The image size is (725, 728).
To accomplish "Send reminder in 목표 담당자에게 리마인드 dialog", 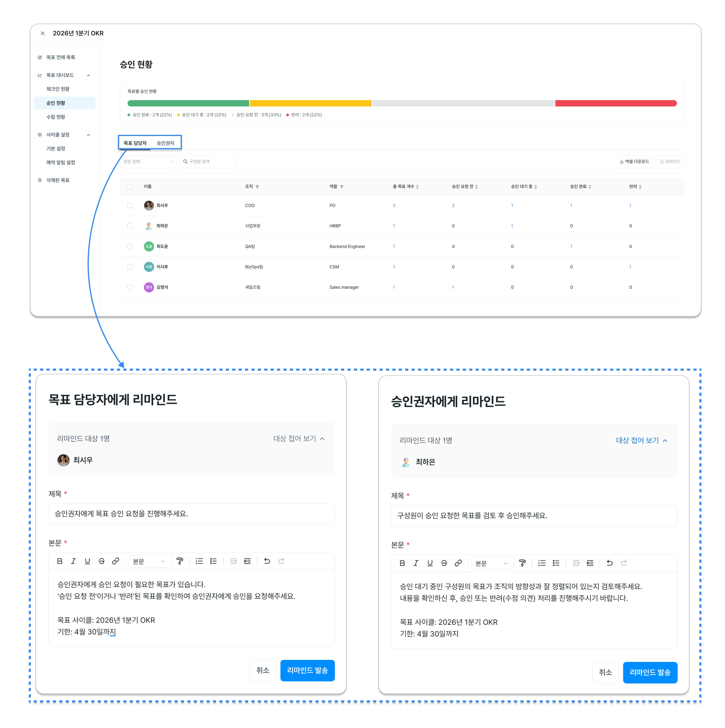I will coord(307,670).
